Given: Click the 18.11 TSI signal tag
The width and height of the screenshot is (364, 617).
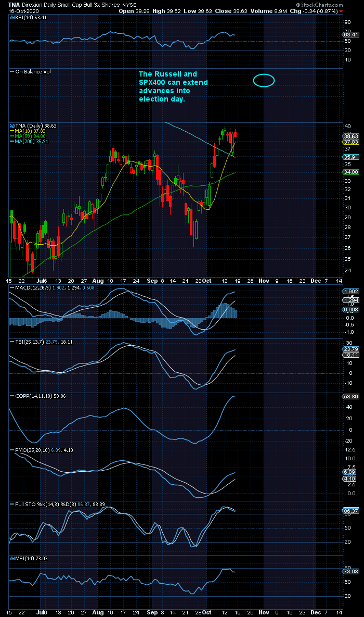Looking at the screenshot, I should click(x=352, y=355).
